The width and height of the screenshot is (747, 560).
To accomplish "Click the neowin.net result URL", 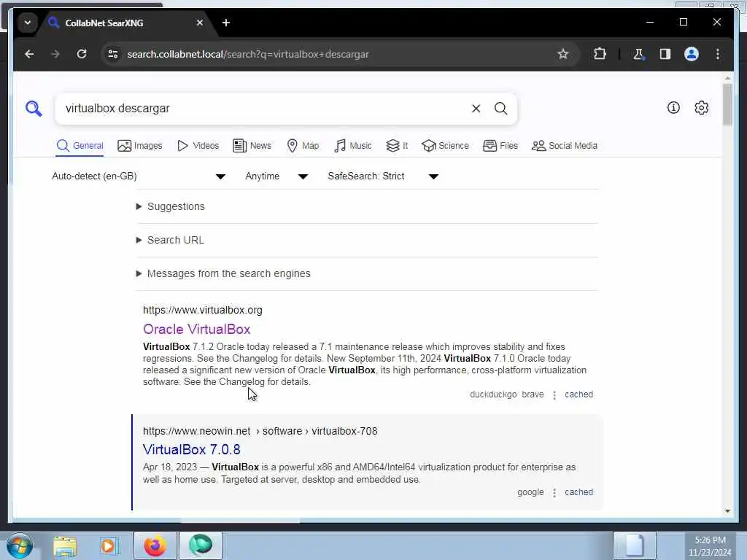I will click(x=260, y=431).
